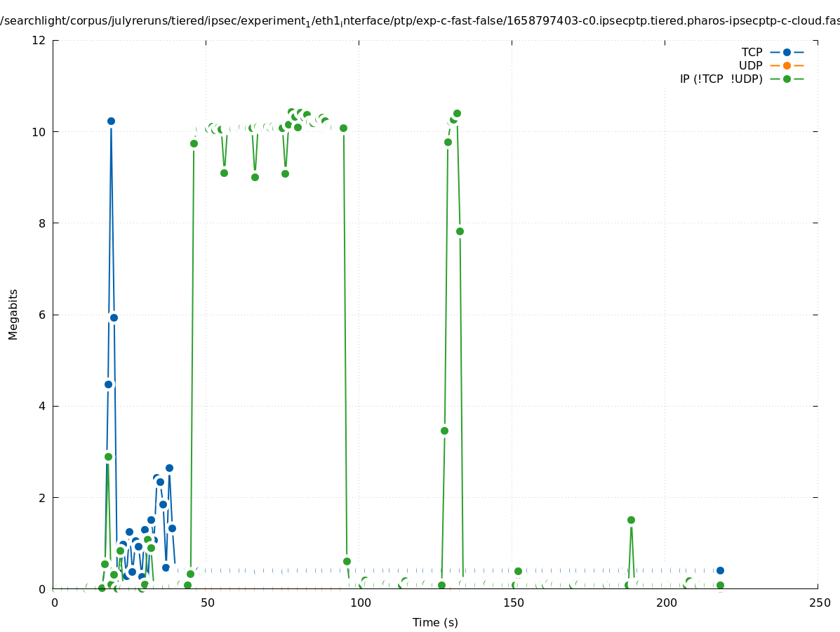Toggle the IP (!TCP !UDP) legend label
Screen dimensions: 840x632
(x=721, y=79)
